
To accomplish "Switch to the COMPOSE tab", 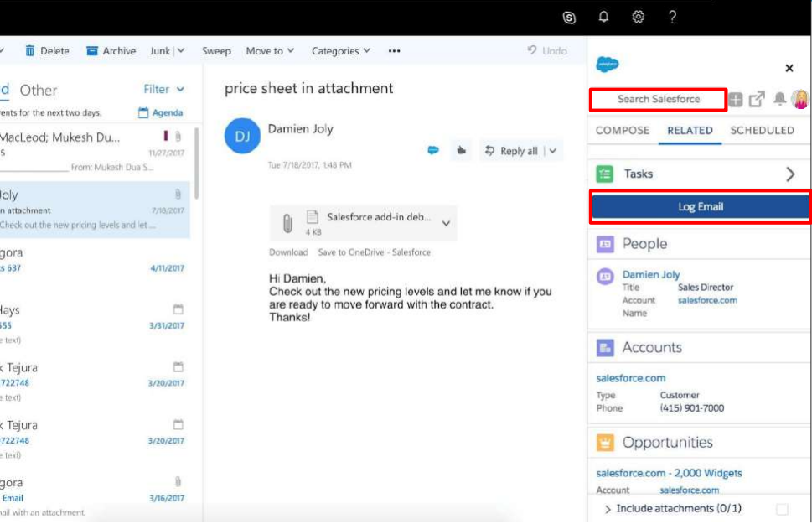I will [623, 131].
